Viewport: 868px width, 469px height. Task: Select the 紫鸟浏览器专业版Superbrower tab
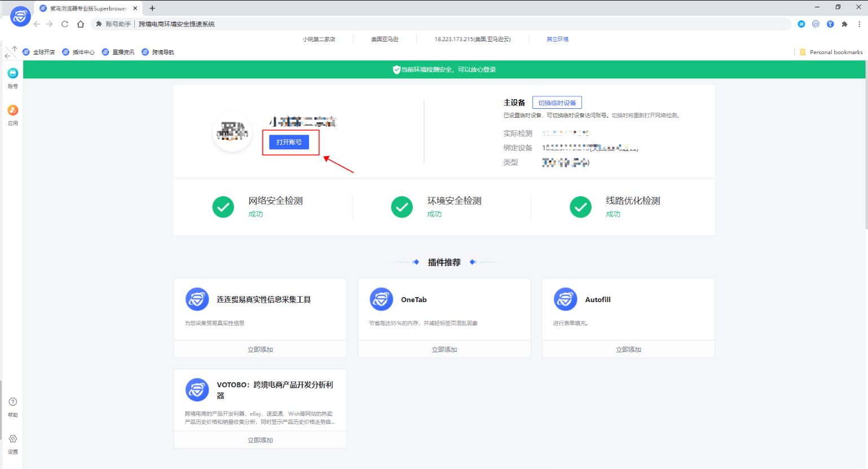(x=85, y=8)
